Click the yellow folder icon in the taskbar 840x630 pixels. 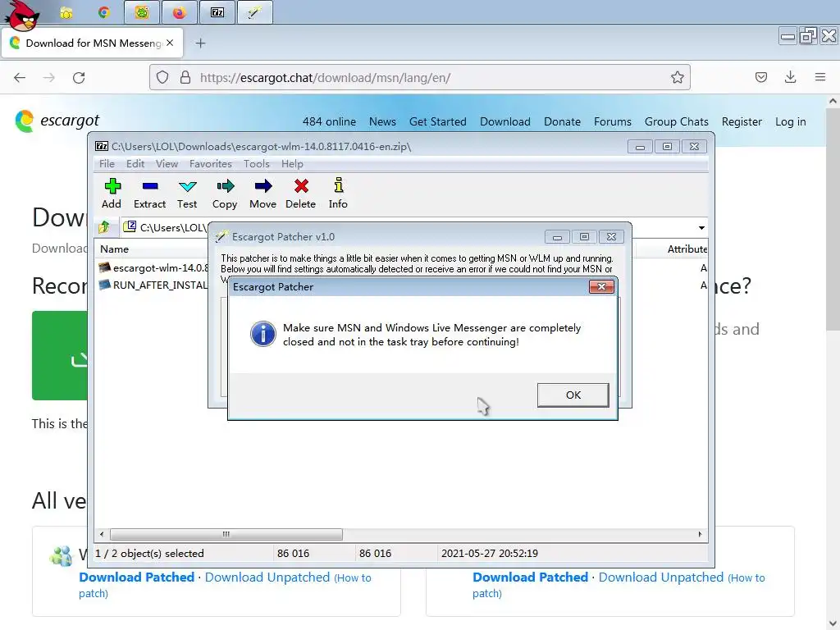click(66, 13)
